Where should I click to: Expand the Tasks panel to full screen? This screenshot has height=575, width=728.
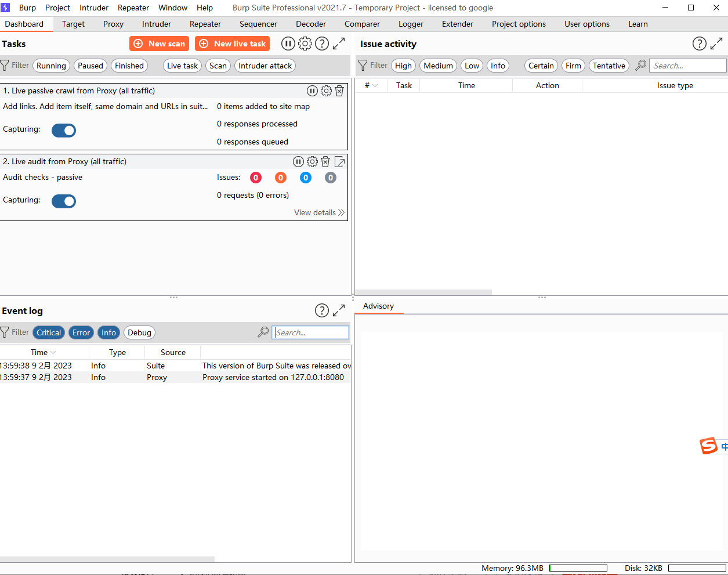point(339,44)
